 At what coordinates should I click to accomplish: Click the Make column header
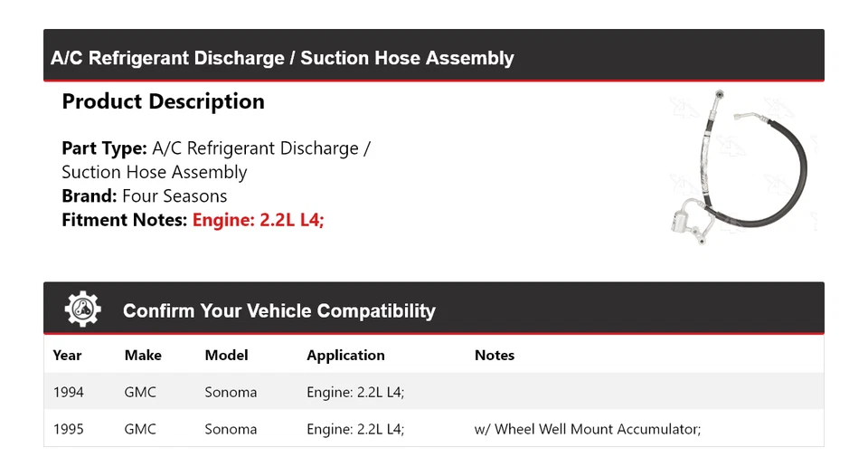(143, 356)
